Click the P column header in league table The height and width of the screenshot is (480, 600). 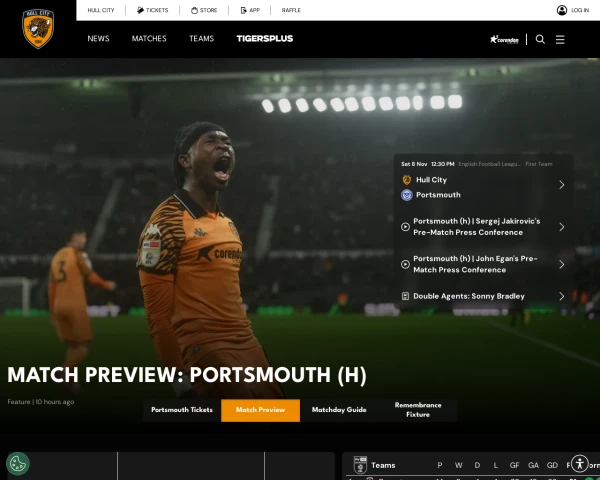(440, 465)
